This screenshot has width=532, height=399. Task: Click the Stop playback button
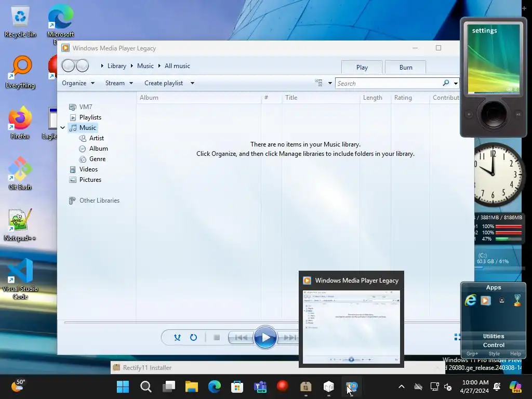click(x=217, y=337)
